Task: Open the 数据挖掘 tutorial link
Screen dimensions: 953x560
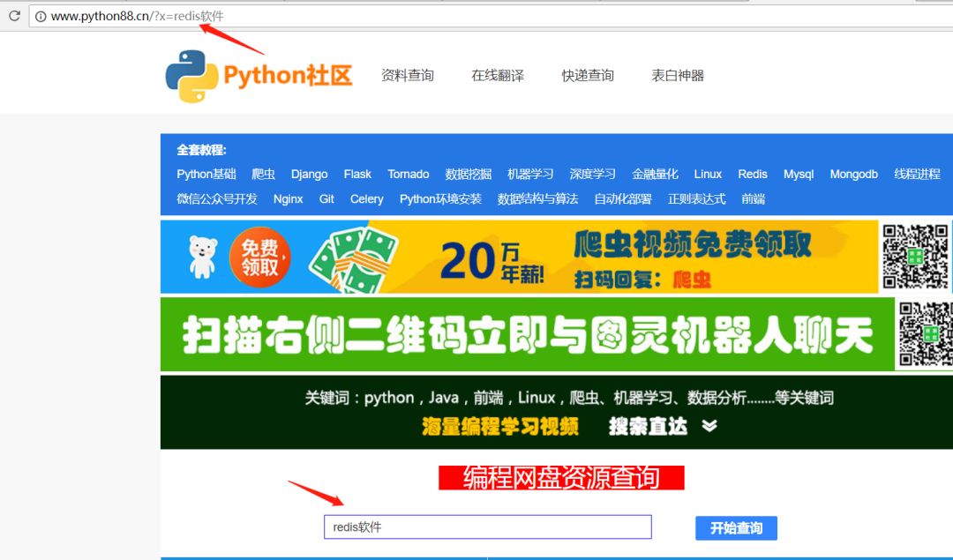Action: [x=468, y=175]
